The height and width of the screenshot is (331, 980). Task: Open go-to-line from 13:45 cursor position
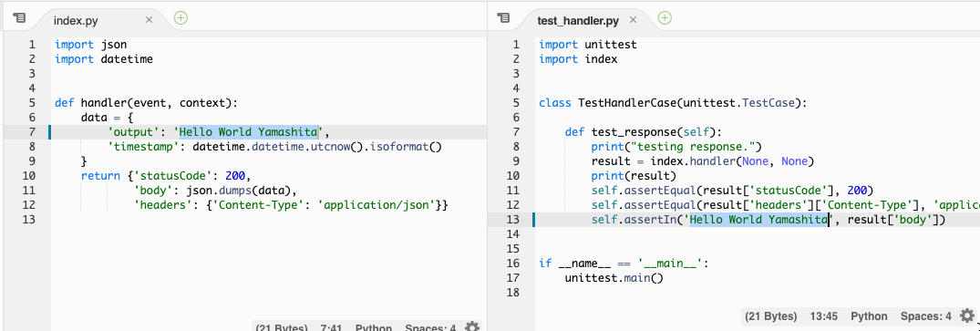[824, 316]
